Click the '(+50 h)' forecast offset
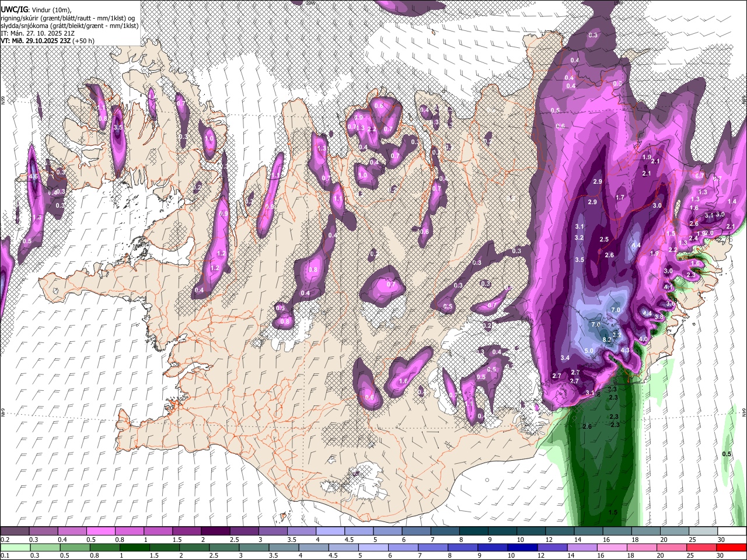This screenshot has width=747, height=560. tap(83, 41)
